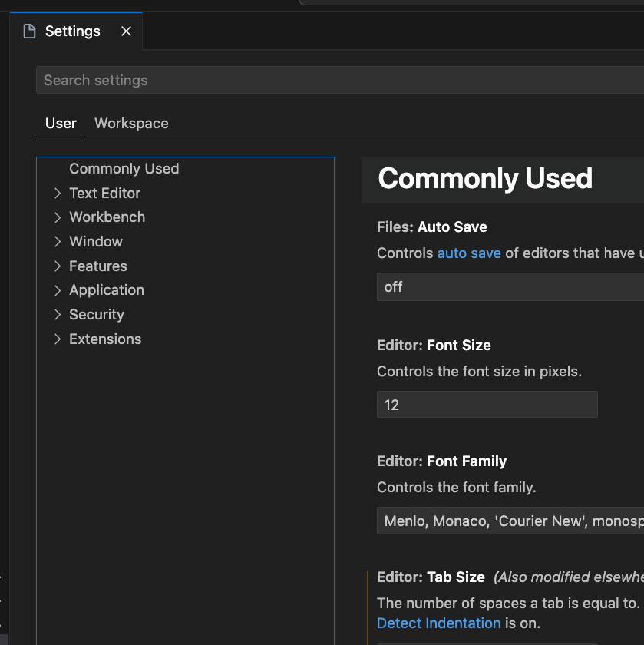This screenshot has width=644, height=645.
Task: Click the Settings tab title
Action: [x=73, y=31]
